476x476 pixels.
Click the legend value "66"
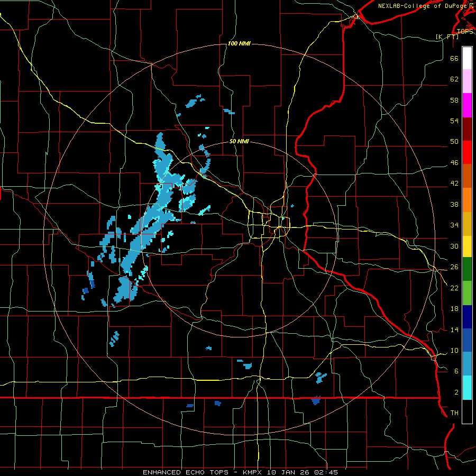click(x=454, y=59)
